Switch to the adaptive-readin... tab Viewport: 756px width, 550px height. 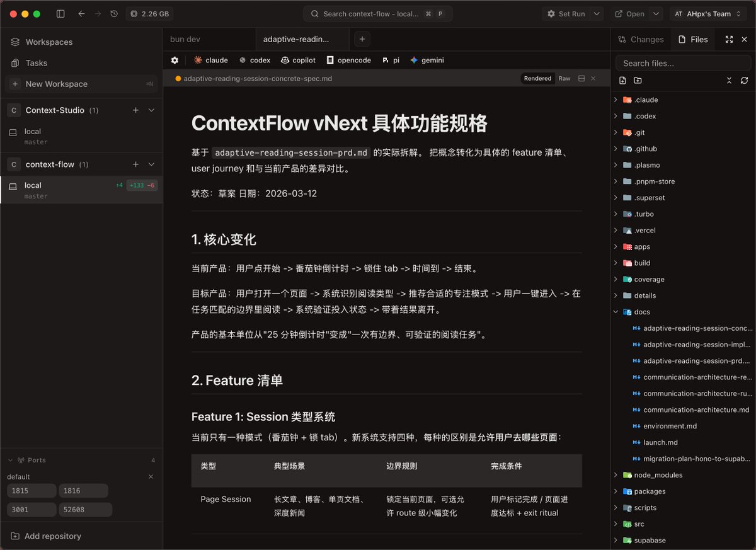(302, 39)
